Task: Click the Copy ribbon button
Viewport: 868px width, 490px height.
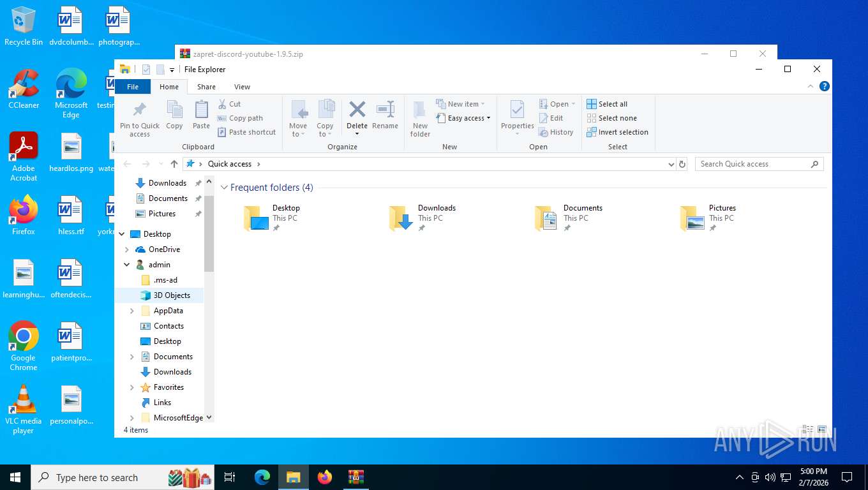Action: 174,115
